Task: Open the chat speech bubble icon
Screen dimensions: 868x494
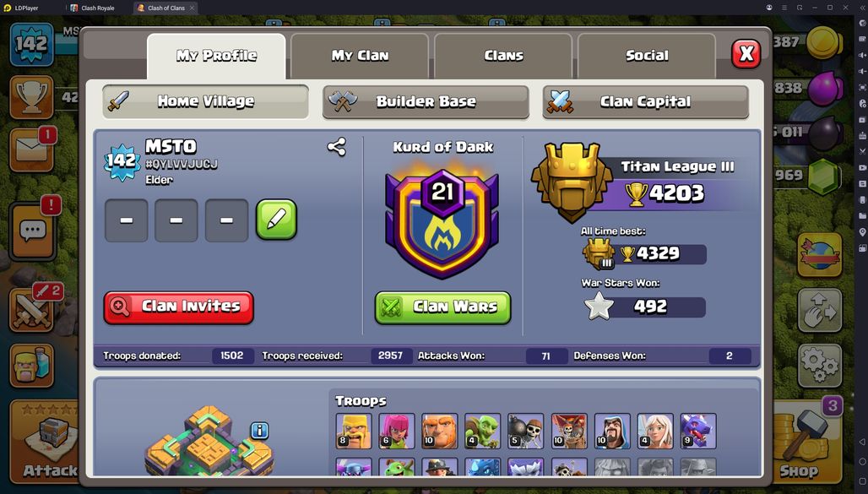Action: (32, 231)
